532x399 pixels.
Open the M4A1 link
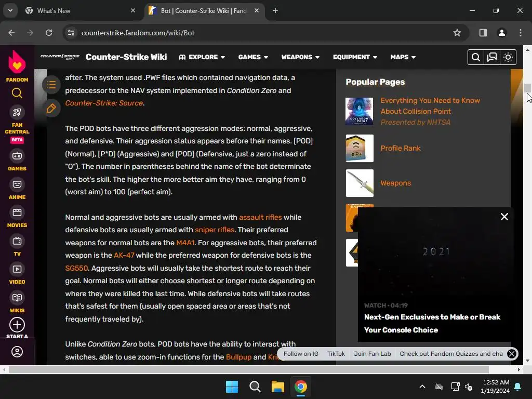pos(185,243)
